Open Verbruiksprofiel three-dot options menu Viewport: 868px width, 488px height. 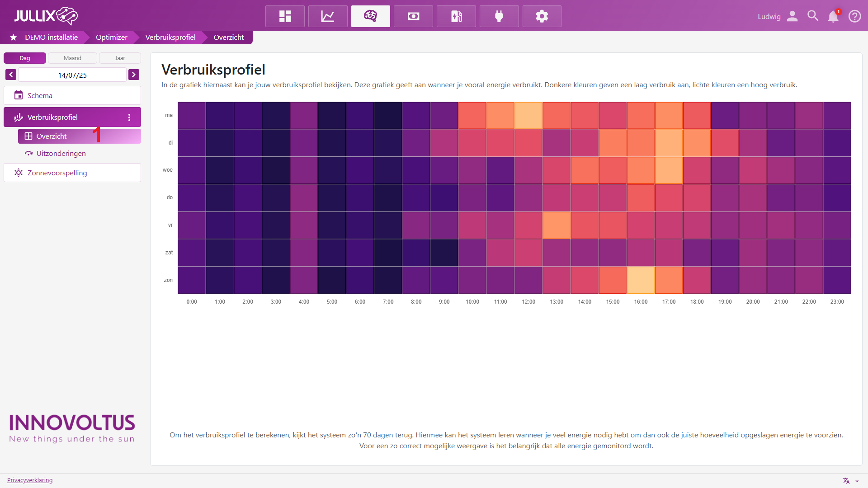pyautogui.click(x=129, y=117)
